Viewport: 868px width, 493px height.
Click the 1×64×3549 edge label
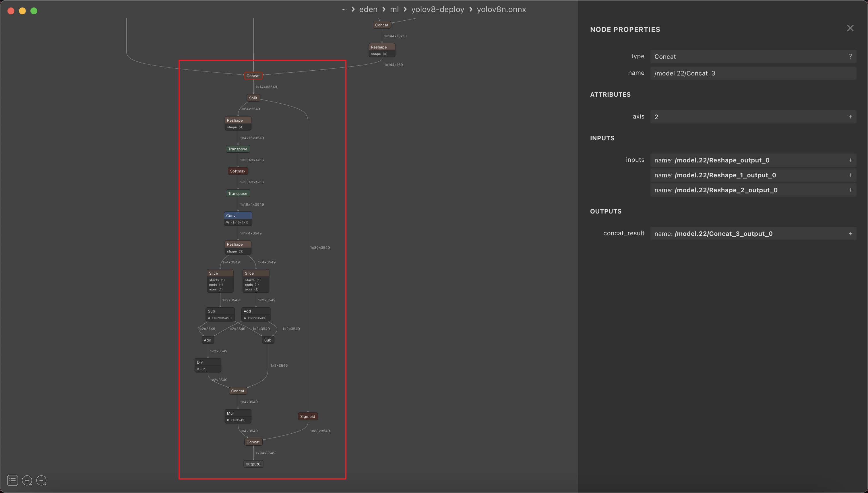coord(250,109)
